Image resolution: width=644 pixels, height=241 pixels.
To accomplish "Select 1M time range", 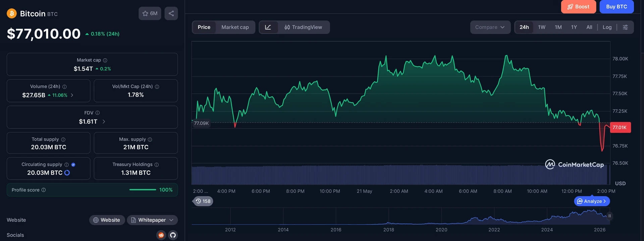I will [x=558, y=27].
